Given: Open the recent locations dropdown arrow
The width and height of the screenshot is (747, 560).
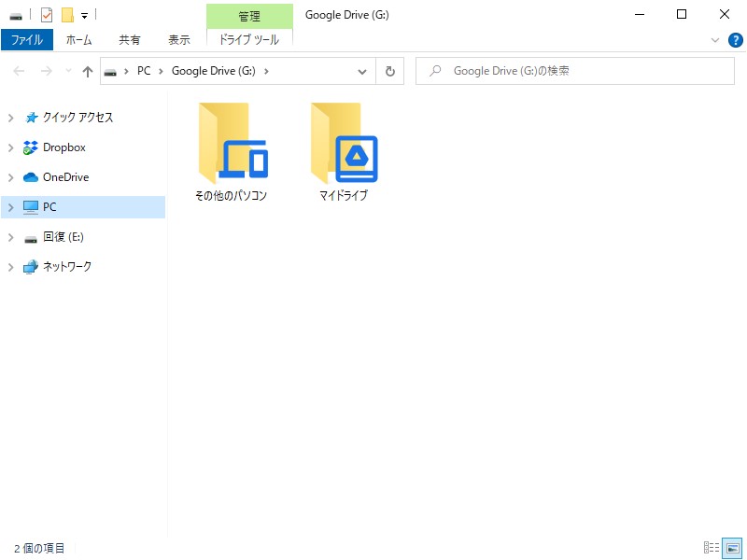Looking at the screenshot, I should (68, 71).
